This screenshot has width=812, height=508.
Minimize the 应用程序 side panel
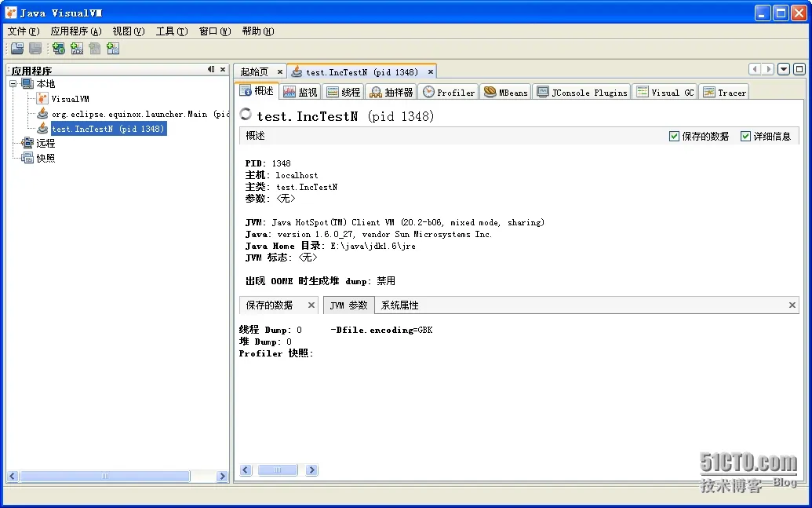[211, 69]
